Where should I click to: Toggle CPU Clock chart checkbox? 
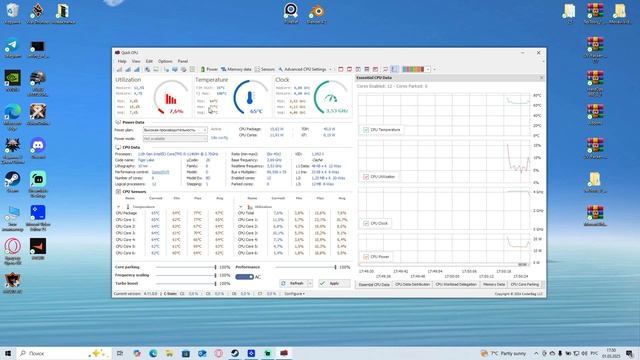point(366,223)
